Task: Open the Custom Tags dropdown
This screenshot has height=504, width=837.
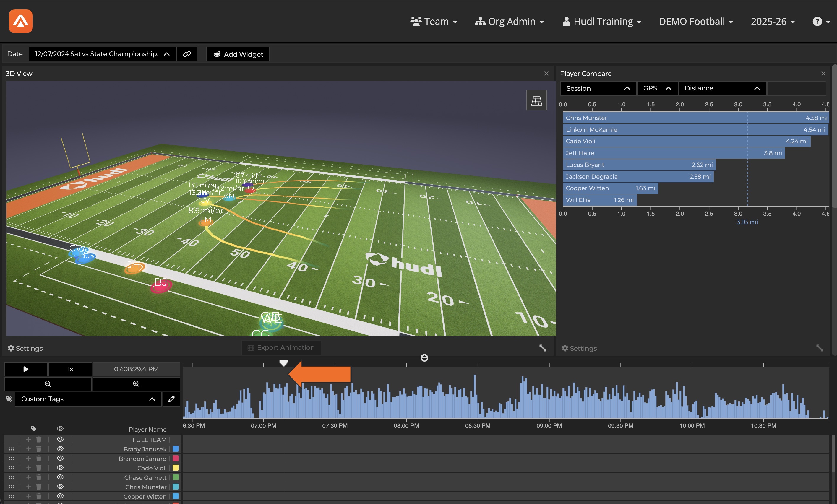Action: coord(88,399)
